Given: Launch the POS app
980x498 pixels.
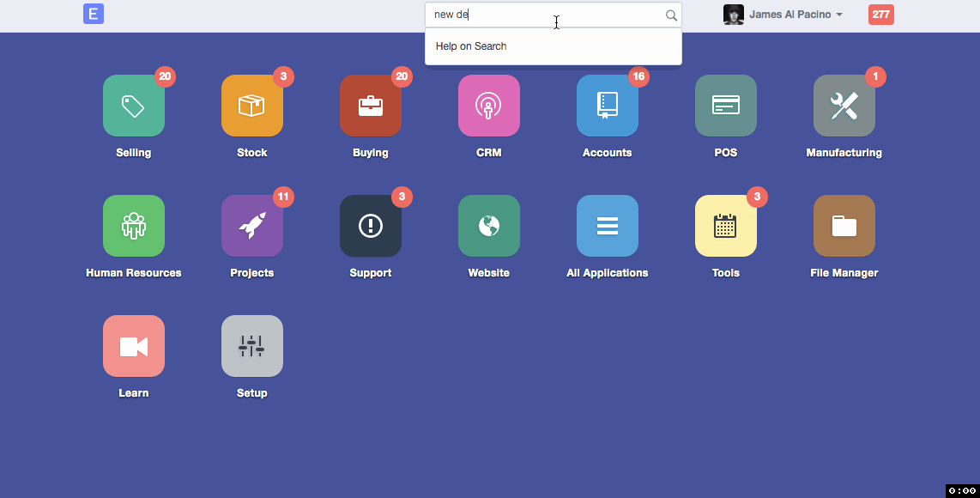Looking at the screenshot, I should click(726, 106).
